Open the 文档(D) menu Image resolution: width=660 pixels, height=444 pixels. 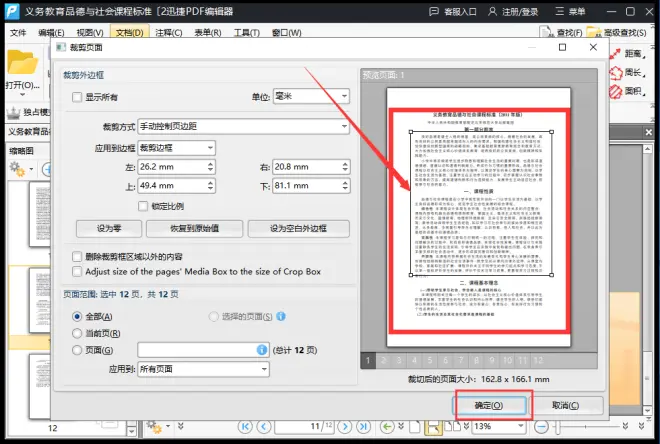tap(130, 32)
